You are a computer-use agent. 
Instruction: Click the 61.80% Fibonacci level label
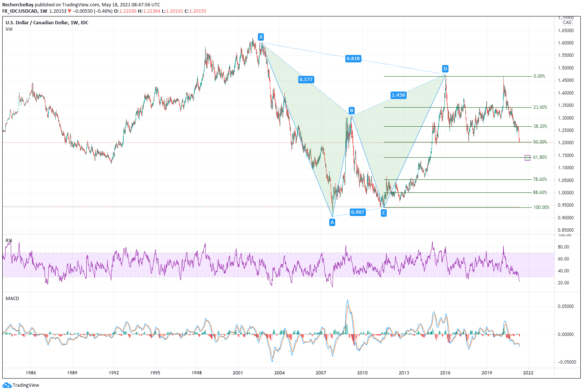540,157
